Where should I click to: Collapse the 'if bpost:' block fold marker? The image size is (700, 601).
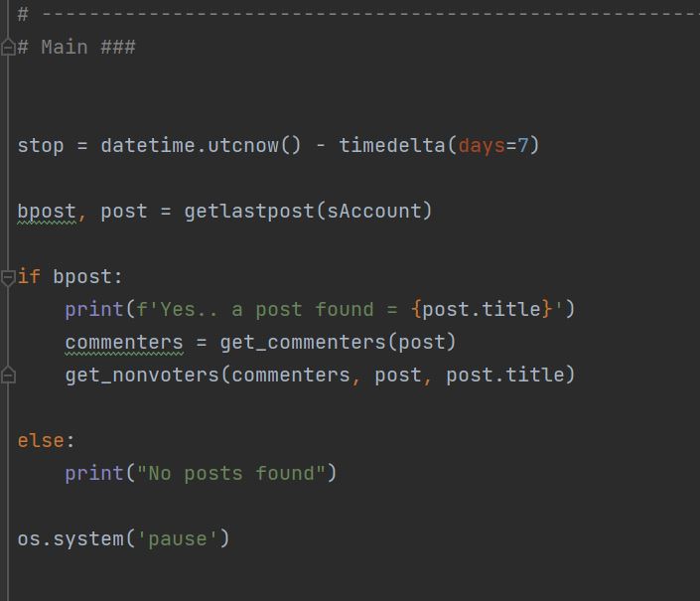(8, 277)
